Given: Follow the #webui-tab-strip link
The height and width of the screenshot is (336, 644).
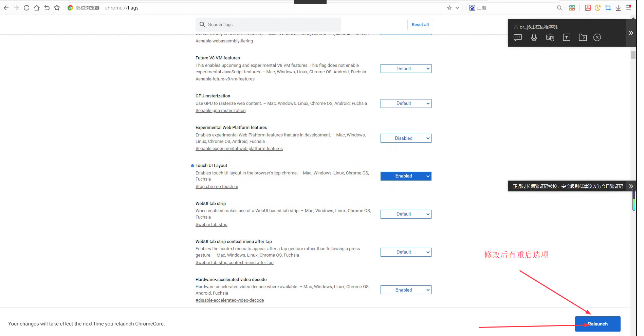Looking at the screenshot, I should pyautogui.click(x=211, y=225).
